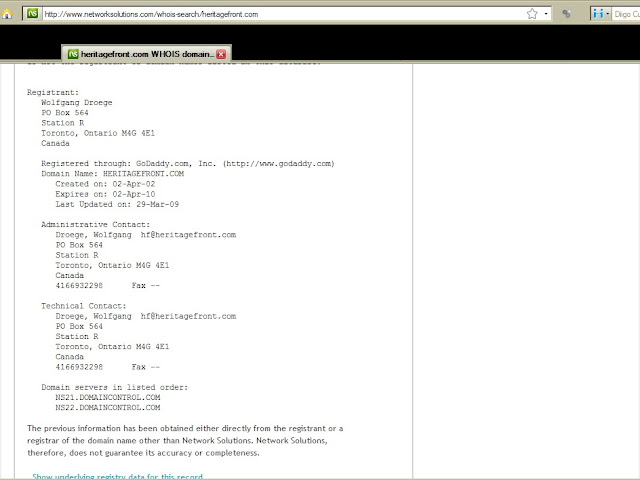Image resolution: width=640 pixels, height=480 pixels.
Task: Click the Network Solutions site icon in the address bar
Action: coord(32,13)
